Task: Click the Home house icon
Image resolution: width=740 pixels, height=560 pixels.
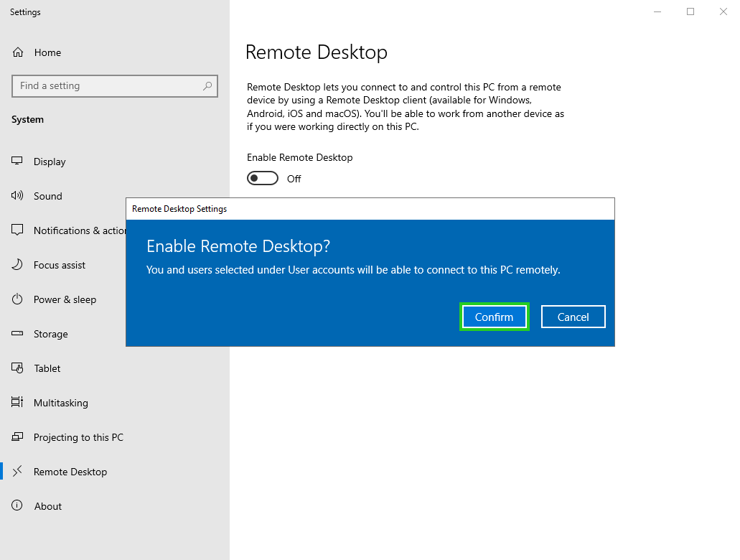Action: click(18, 52)
